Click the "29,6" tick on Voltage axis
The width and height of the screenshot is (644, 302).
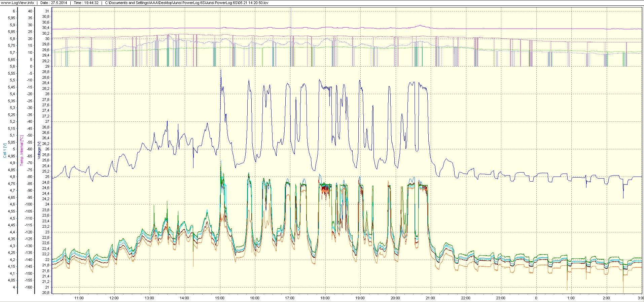46,50
